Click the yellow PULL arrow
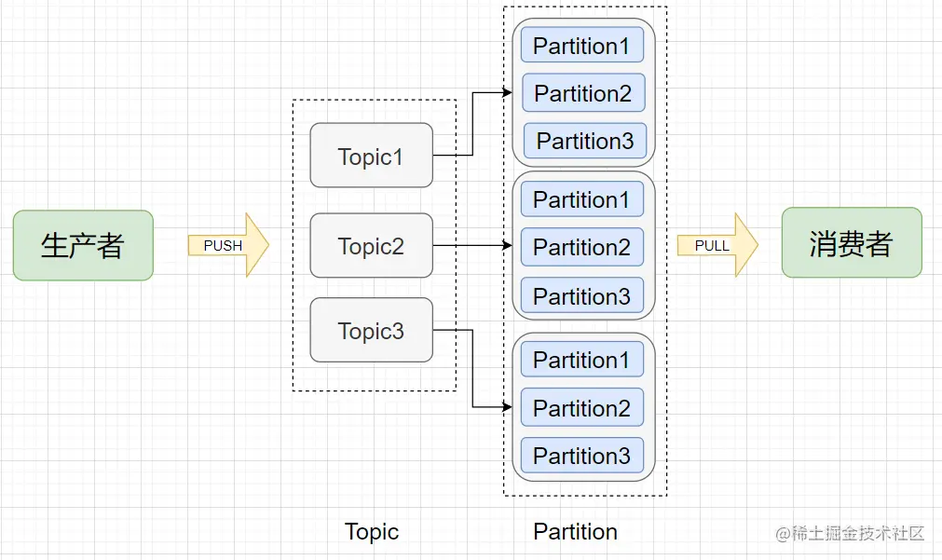Viewport: 942px width, 560px height. (716, 246)
